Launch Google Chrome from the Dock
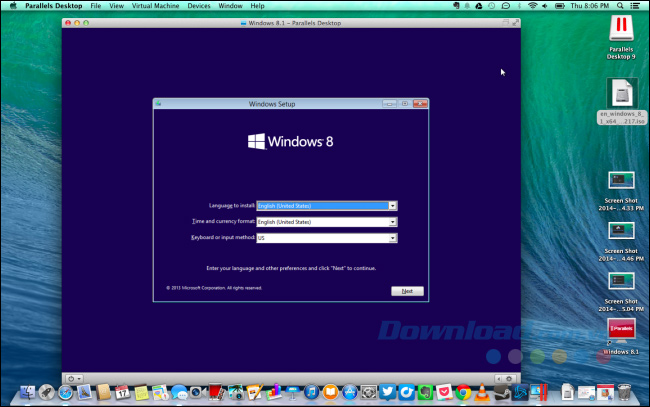 pos(463,392)
